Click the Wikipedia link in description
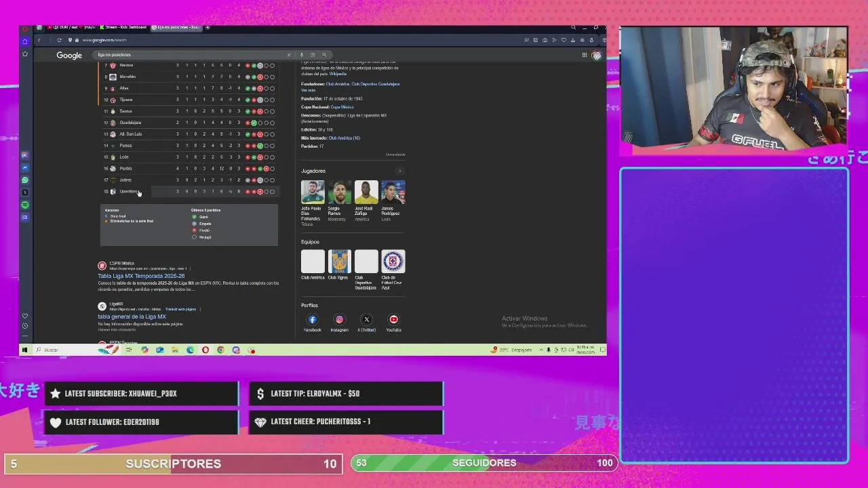Screen dimensions: 868x488 [338, 73]
